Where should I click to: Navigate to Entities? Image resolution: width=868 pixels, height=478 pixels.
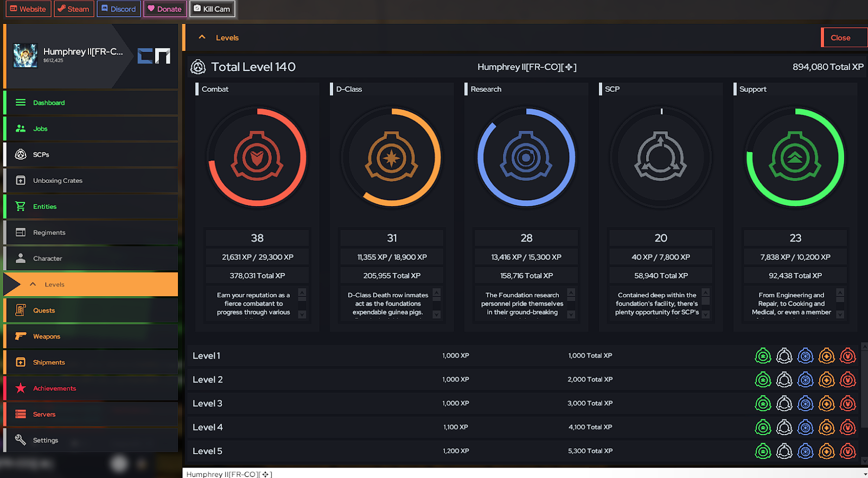click(x=91, y=207)
